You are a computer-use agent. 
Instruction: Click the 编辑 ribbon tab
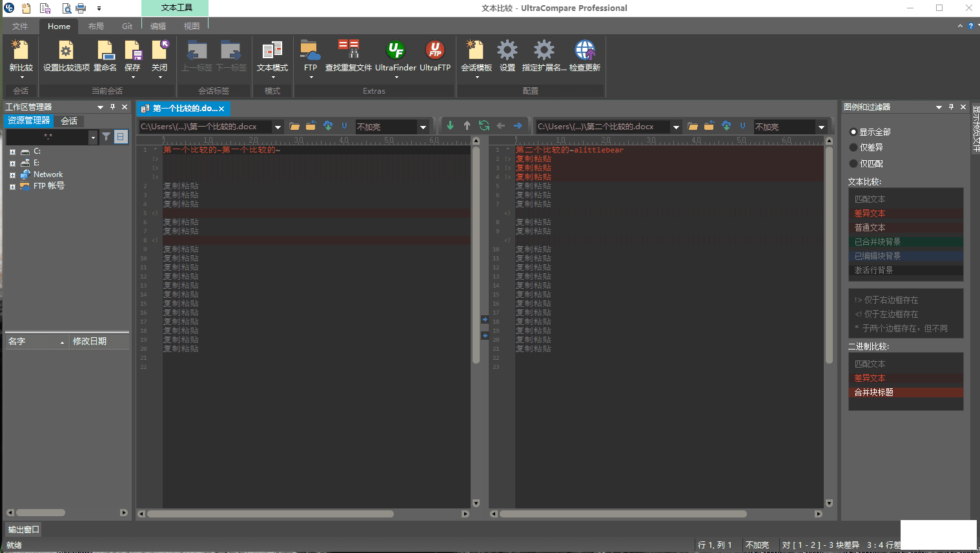pos(158,26)
